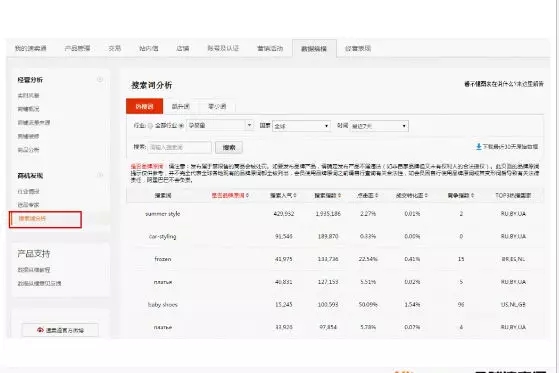Open the 产品管理 top tab

point(77,48)
